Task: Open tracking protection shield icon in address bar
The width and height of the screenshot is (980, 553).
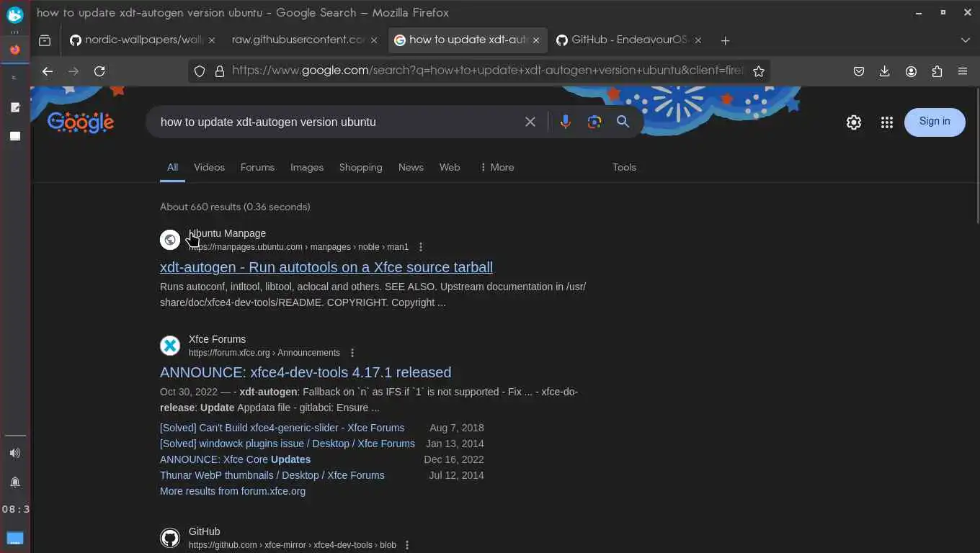Action: click(200, 71)
